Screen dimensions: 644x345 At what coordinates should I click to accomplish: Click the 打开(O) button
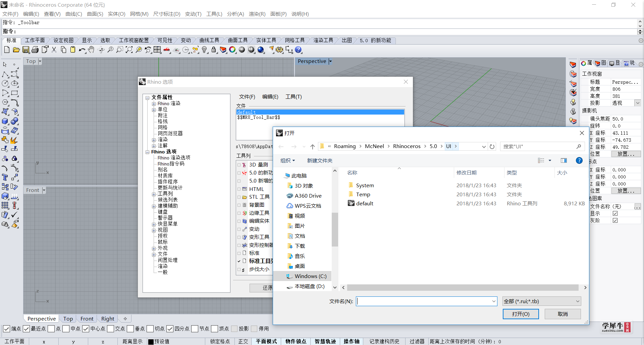[x=521, y=314]
